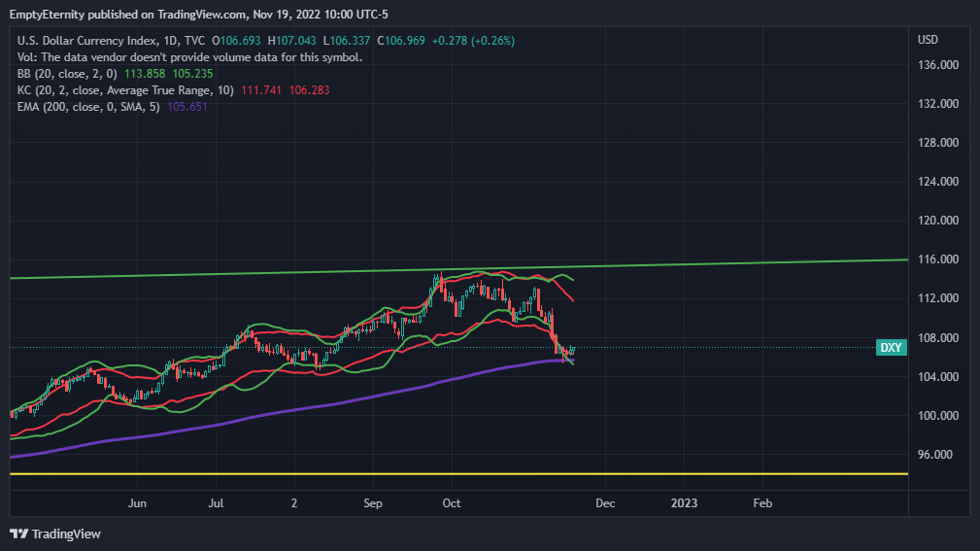980x551 pixels.
Task: Click the U.S. Dollar Currency Index title
Action: 111,41
